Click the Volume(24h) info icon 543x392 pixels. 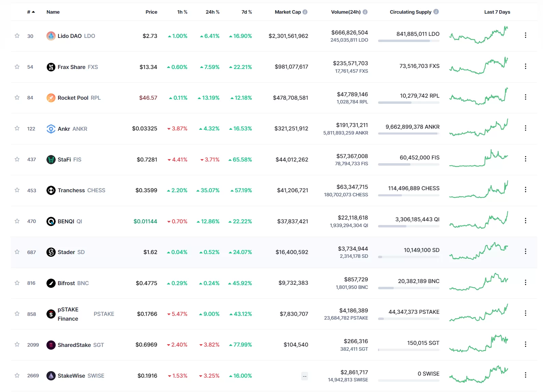point(365,12)
